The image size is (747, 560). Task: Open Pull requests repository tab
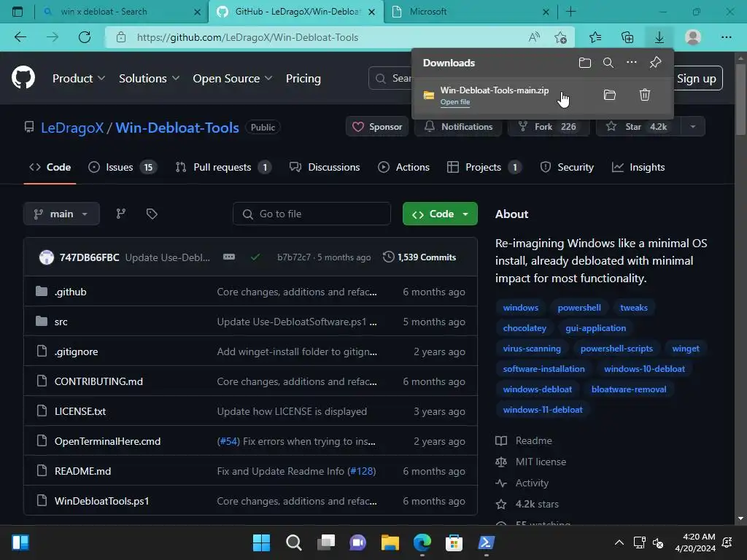(223, 167)
